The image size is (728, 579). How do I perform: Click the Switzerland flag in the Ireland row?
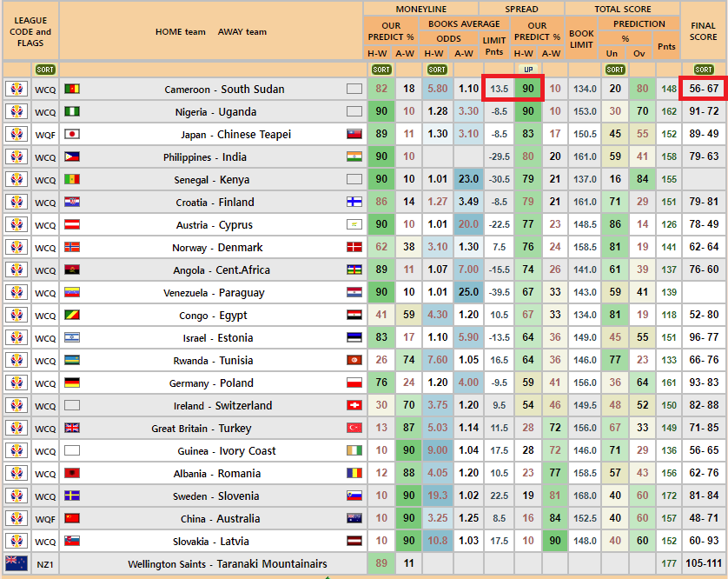pos(354,405)
